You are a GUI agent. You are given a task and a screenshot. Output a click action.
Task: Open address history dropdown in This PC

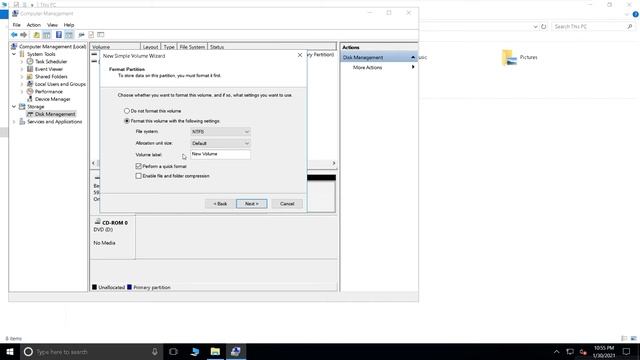[x=535, y=27]
